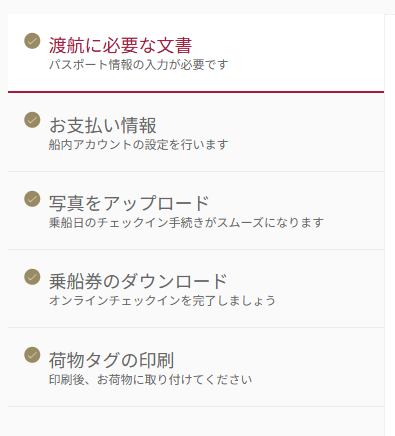Screen dimensions: 395x436
Task: Select the 写真をアップロード step title
Action: pyautogui.click(x=129, y=203)
